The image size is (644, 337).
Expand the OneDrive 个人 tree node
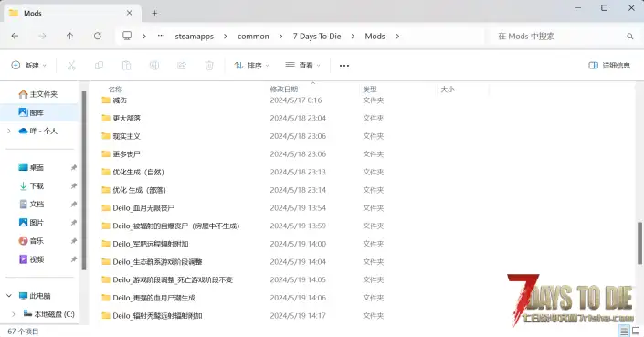coord(9,131)
